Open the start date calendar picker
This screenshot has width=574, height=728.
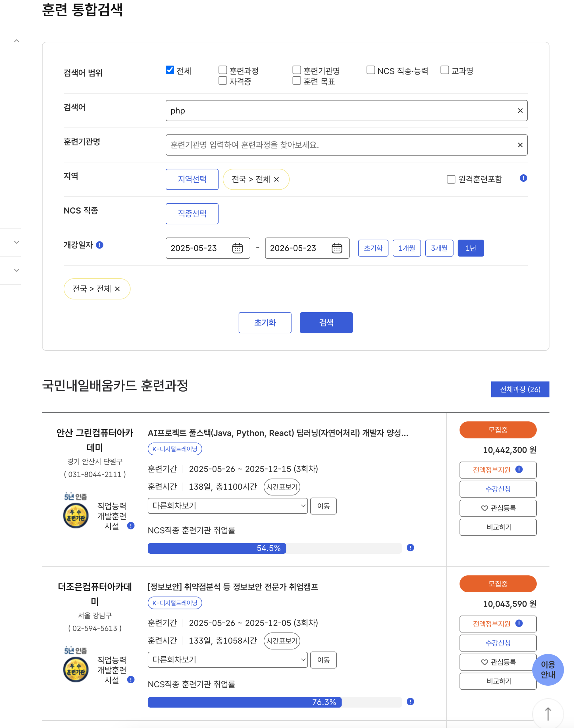(238, 248)
